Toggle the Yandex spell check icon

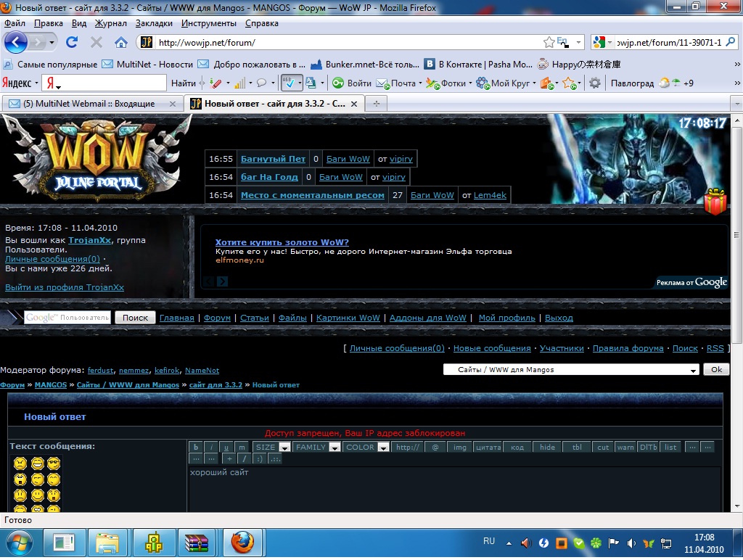coord(288,83)
